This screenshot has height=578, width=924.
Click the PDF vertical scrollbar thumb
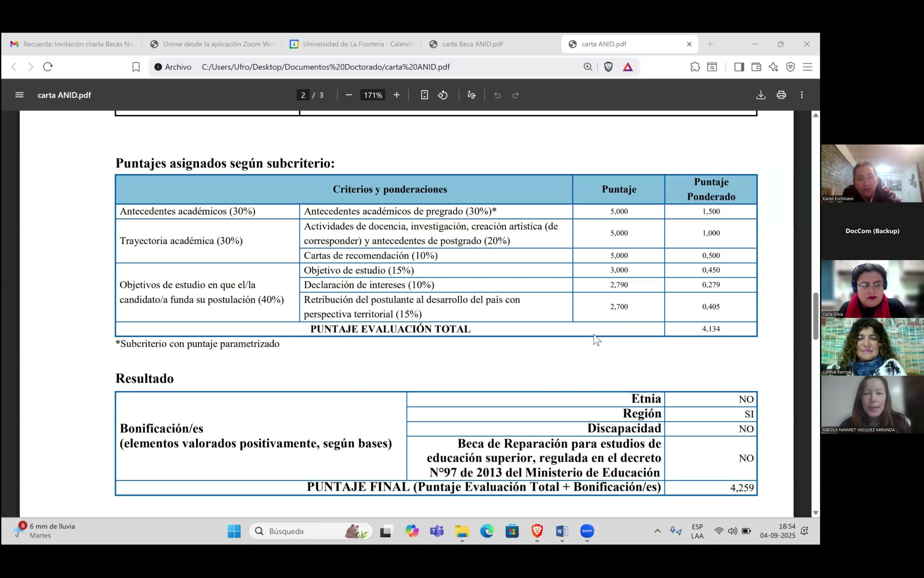[816, 316]
